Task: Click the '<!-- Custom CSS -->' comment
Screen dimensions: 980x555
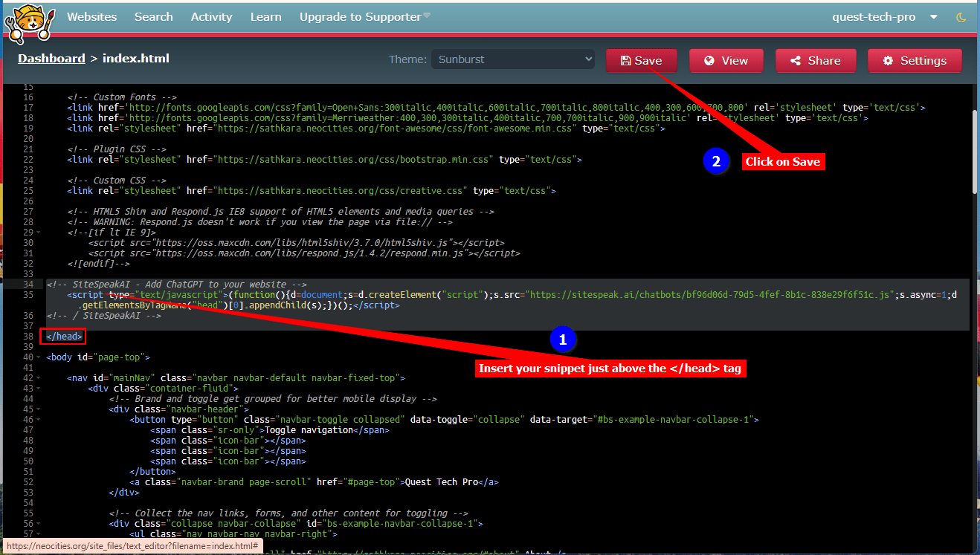Action: click(117, 181)
